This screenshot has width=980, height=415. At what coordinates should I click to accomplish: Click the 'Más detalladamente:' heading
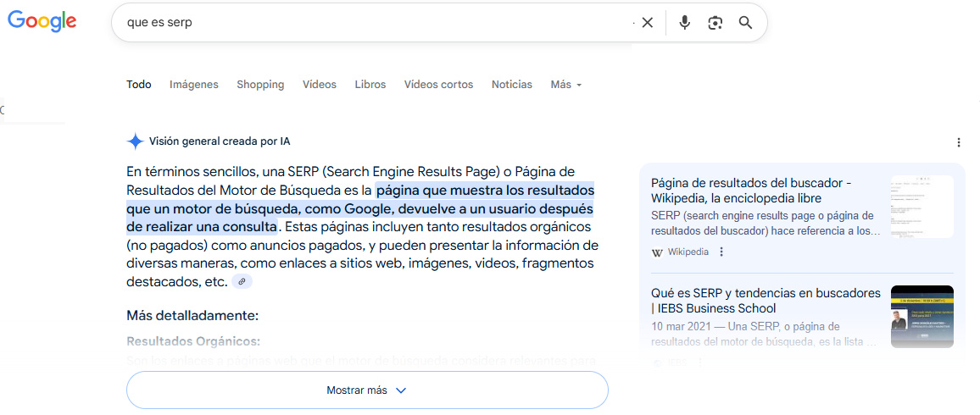[x=192, y=315]
